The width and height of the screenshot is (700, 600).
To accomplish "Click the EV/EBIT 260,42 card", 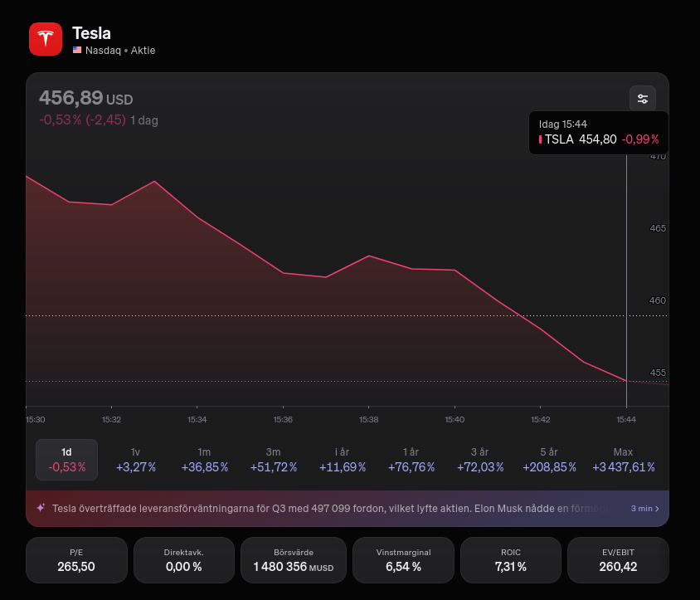I will 618,560.
